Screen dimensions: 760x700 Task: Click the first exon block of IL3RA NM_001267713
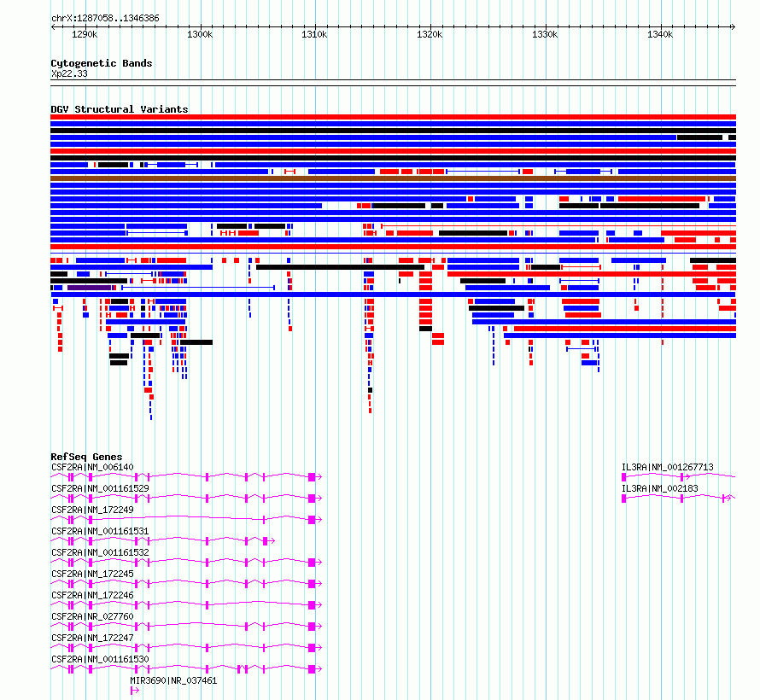tap(624, 477)
